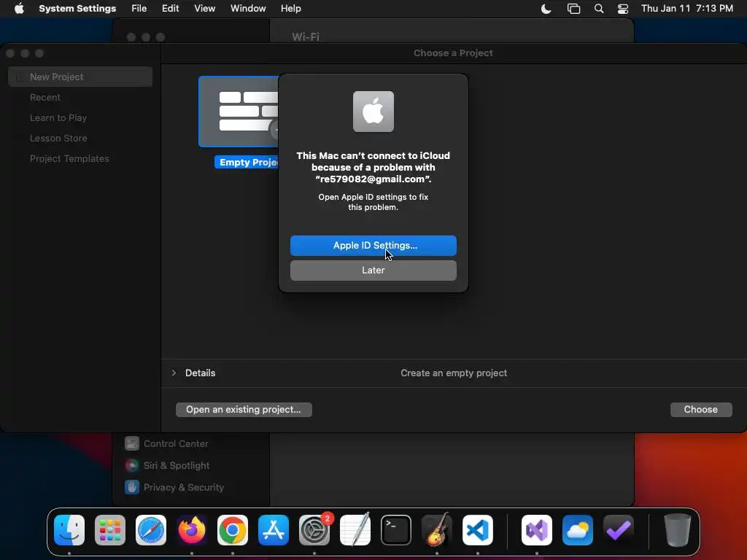Open the Apple menu
The width and height of the screenshot is (747, 560).
tap(19, 9)
